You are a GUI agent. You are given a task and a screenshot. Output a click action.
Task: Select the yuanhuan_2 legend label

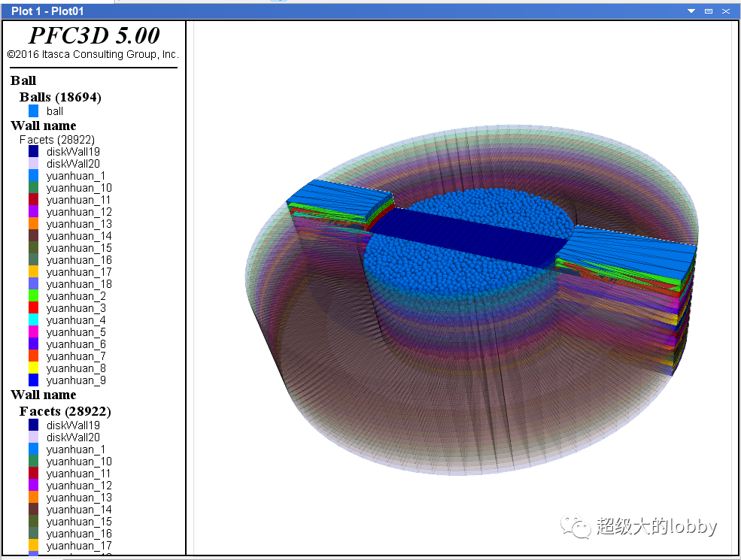pyautogui.click(x=76, y=296)
